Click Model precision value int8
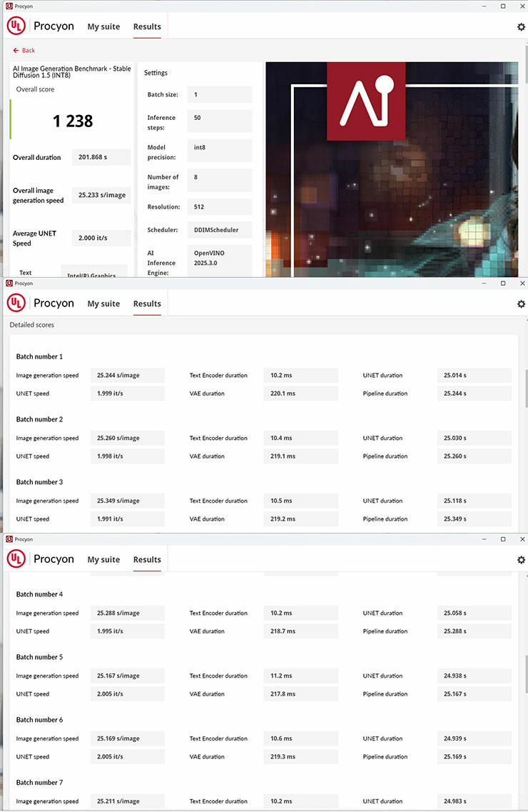 219,151
